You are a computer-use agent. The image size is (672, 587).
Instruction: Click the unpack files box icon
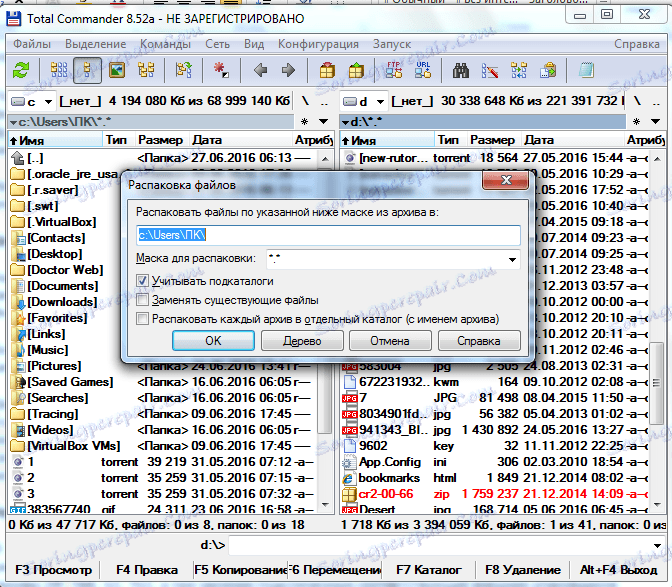click(356, 70)
